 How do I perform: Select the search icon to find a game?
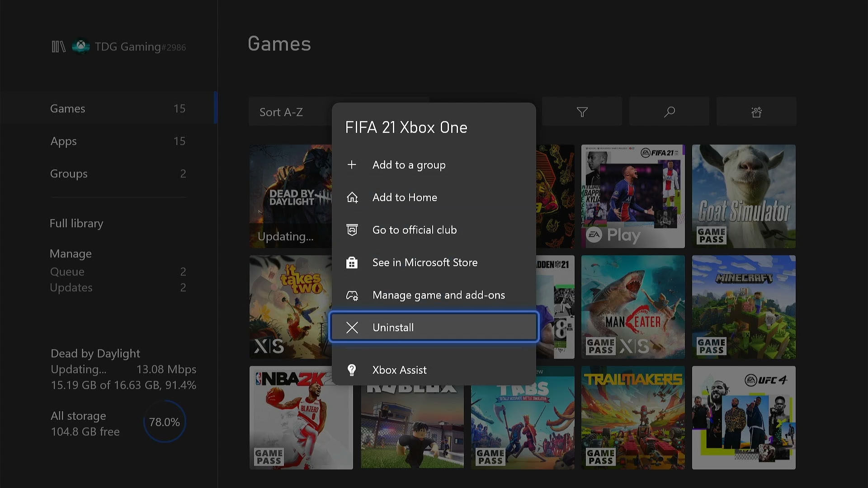(x=669, y=112)
